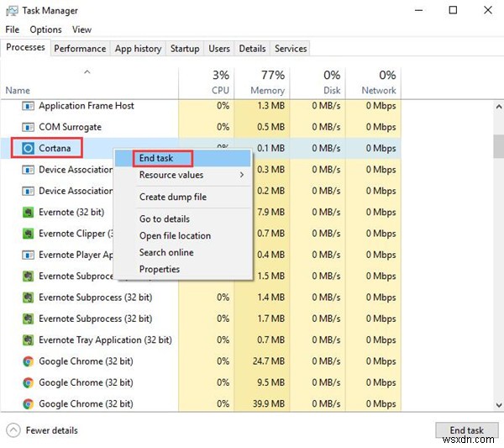Select Evernote Tray Application (32 bit) row
This screenshot has height=448, width=504.
pos(201,340)
